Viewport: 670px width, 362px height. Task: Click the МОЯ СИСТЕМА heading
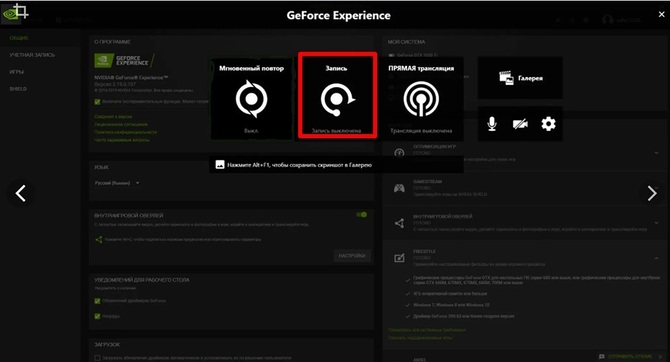[406, 42]
